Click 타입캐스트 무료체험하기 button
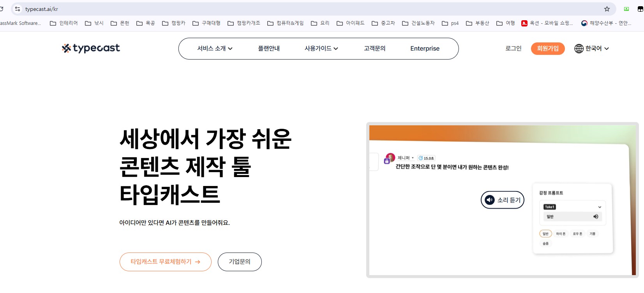The image size is (644, 293). [x=166, y=262]
